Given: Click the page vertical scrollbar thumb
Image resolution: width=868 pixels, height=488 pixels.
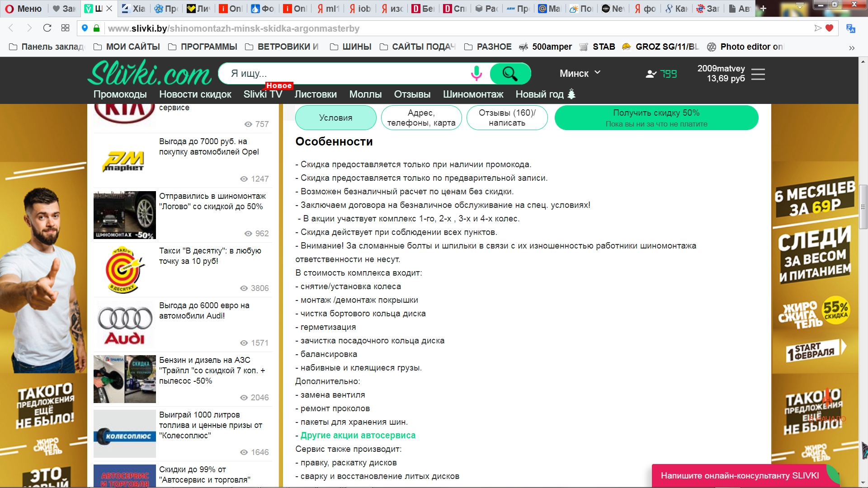Looking at the screenshot, I should click(863, 206).
